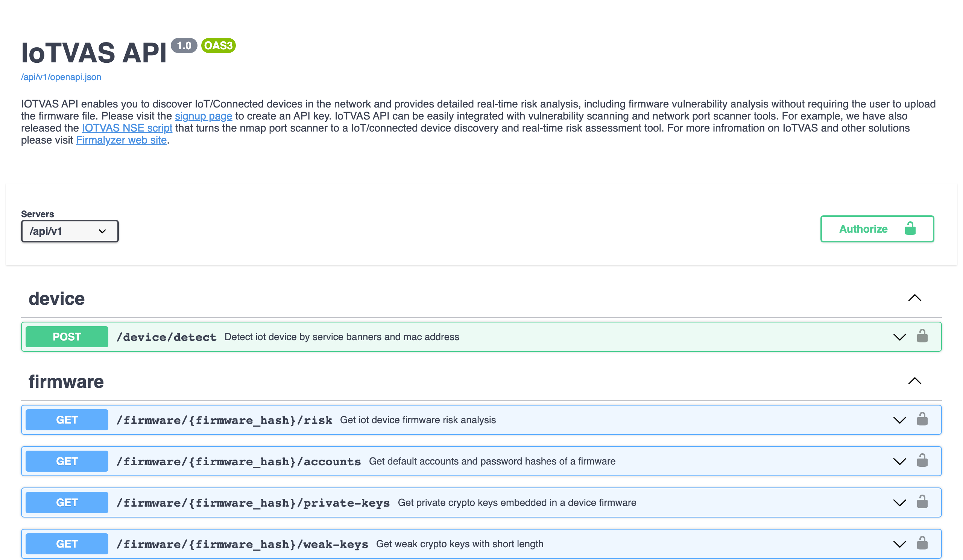
Task: Open the Servers /api/v1 dropdown
Action: point(70,232)
